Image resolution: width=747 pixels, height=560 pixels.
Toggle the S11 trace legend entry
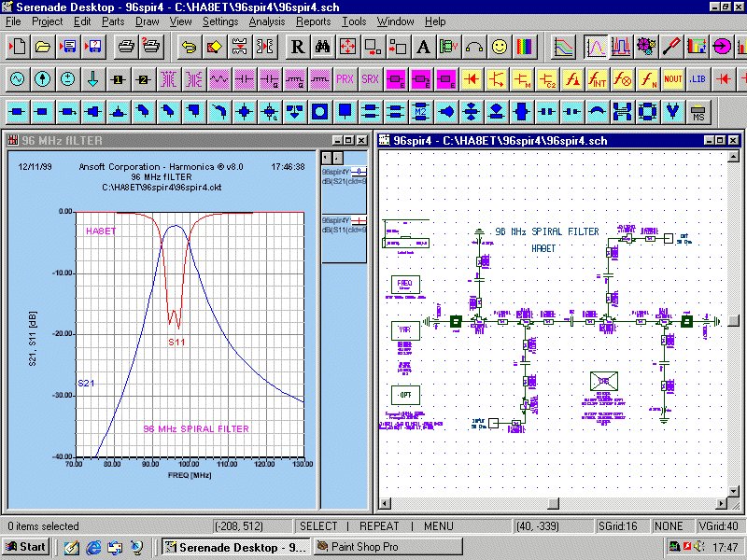click(x=344, y=224)
